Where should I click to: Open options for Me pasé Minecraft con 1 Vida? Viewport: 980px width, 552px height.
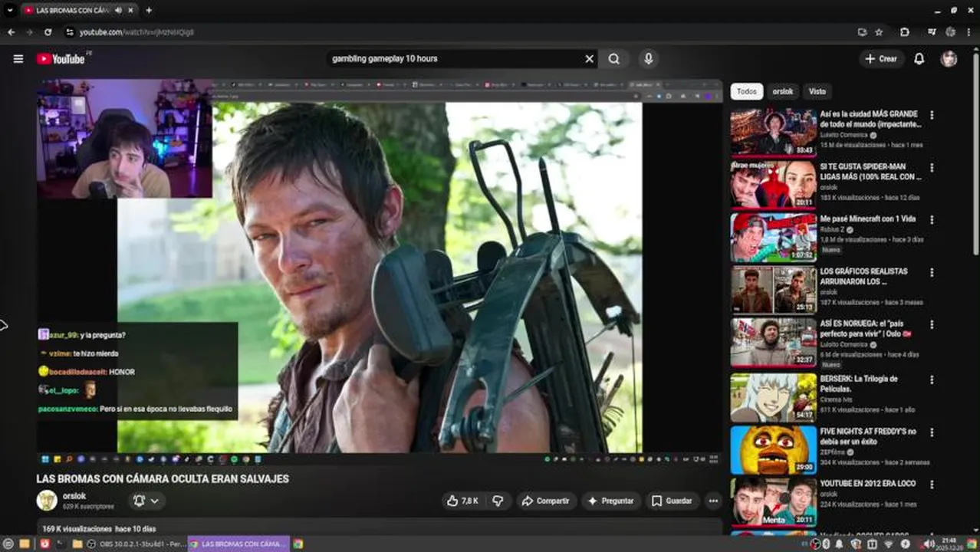point(932,219)
